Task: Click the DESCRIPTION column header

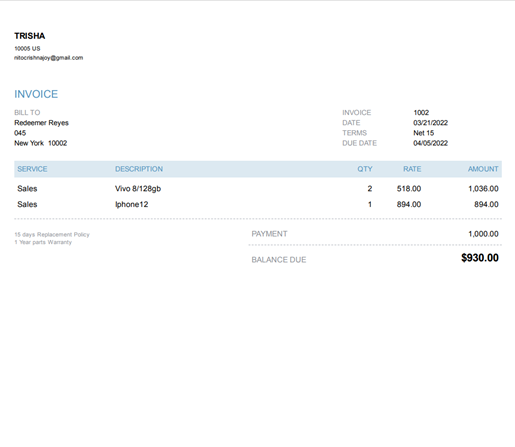Action: [x=139, y=169]
